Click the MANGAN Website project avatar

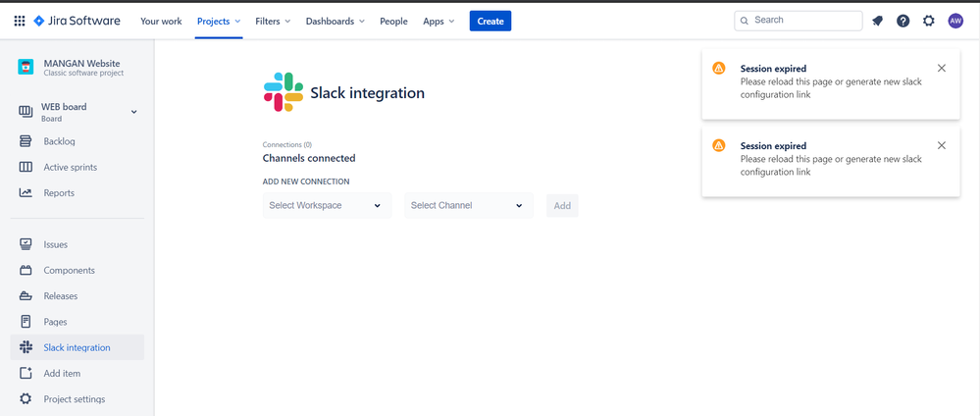coord(26,68)
